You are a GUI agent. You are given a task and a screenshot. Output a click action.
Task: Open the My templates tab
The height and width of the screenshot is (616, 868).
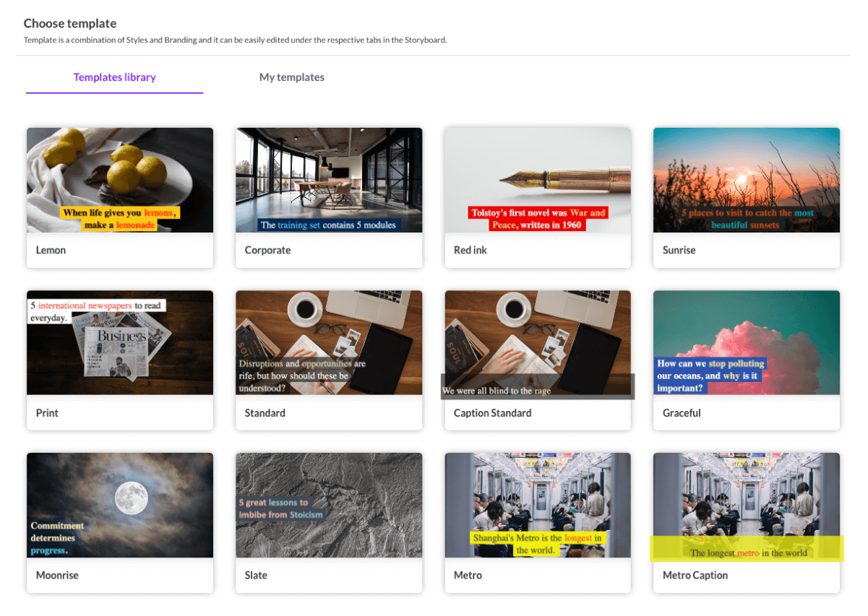pos(291,77)
